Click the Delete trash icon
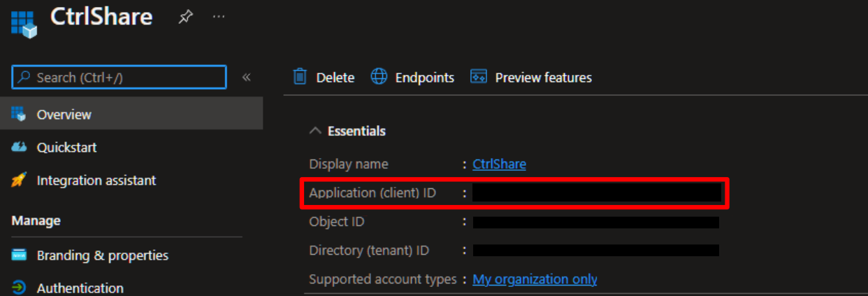Image resolution: width=868 pixels, height=296 pixels. click(300, 77)
